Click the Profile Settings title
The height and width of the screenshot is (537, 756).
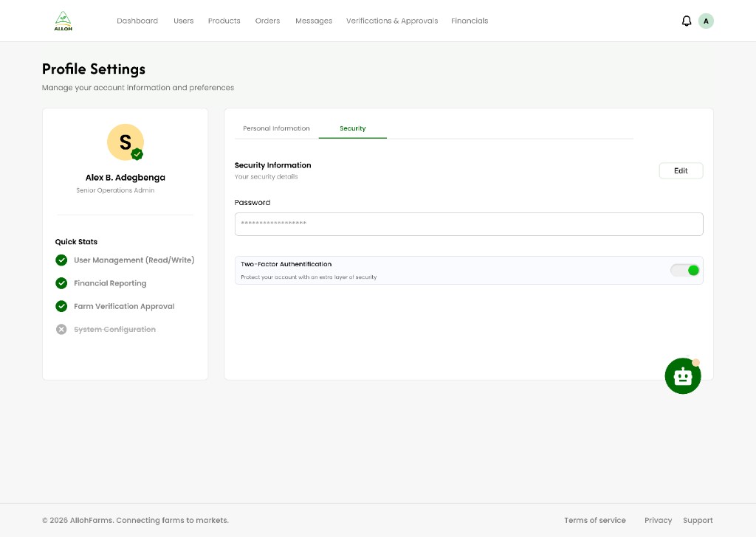(94, 69)
